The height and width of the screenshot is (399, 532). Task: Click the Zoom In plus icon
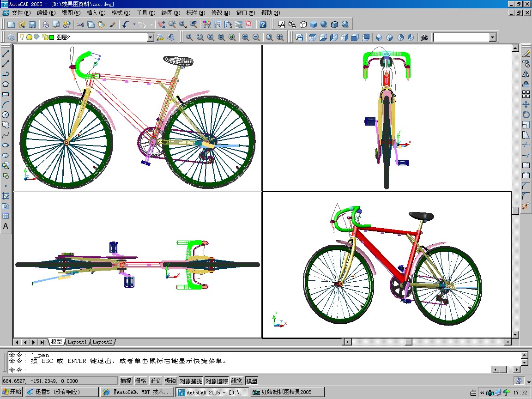[245, 37]
